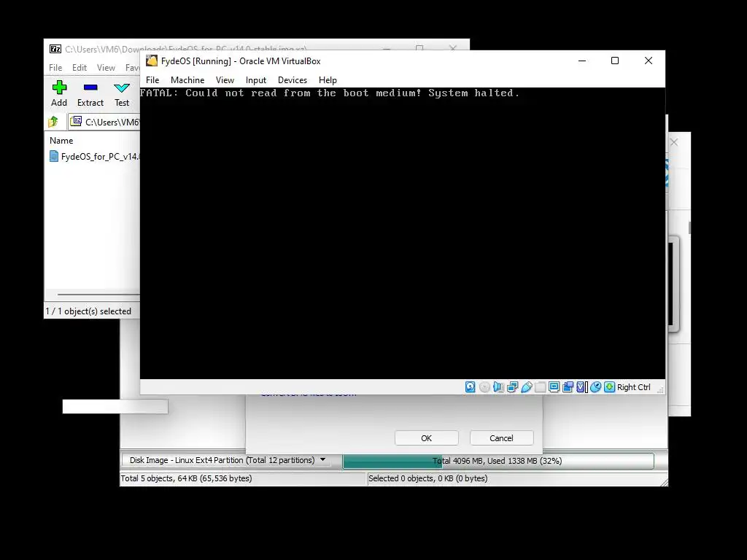Open File menu in the 7-Zip window
The width and height of the screenshot is (747, 560).
[55, 68]
